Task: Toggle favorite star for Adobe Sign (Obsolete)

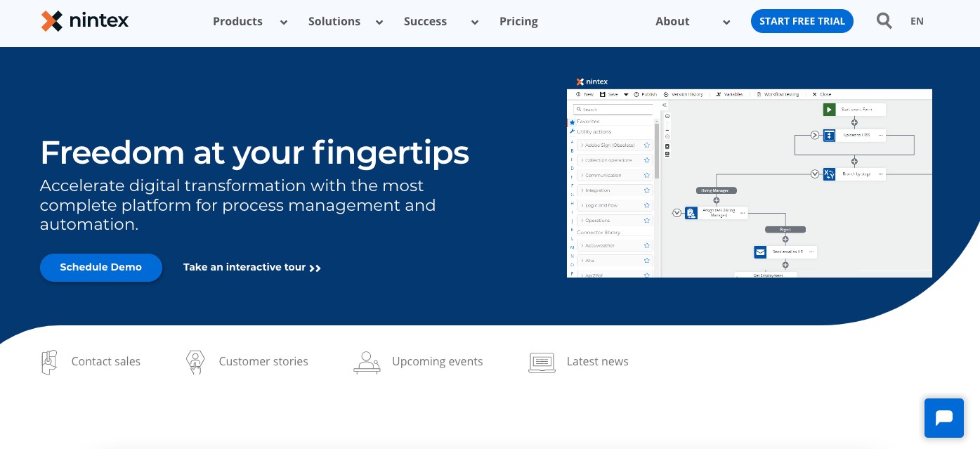Action: click(647, 145)
